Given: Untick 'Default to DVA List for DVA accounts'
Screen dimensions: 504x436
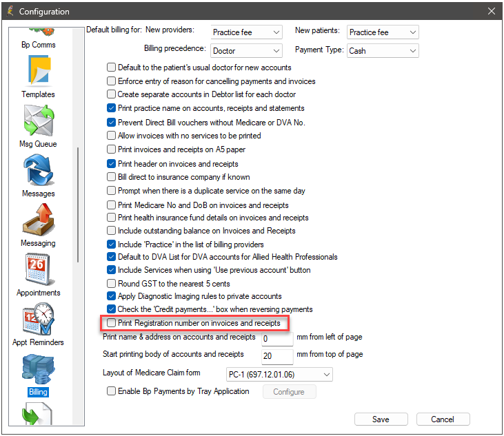Looking at the screenshot, I should pyautogui.click(x=111, y=256).
